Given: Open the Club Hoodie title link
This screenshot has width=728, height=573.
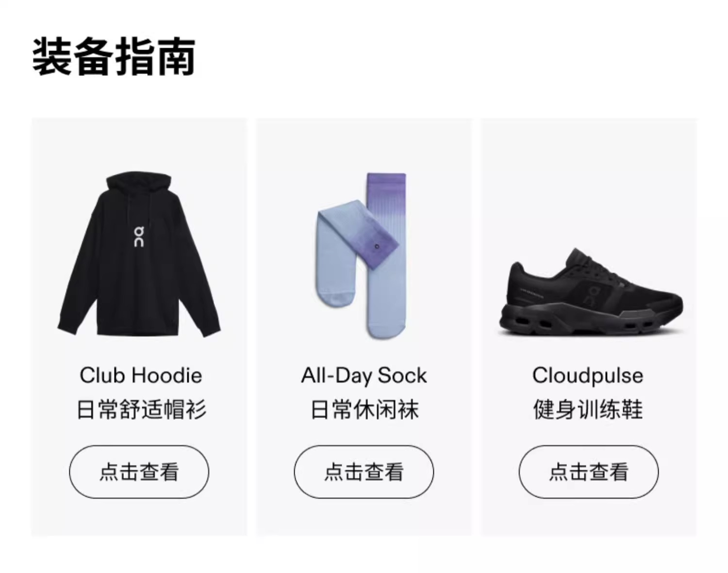Looking at the screenshot, I should (141, 375).
